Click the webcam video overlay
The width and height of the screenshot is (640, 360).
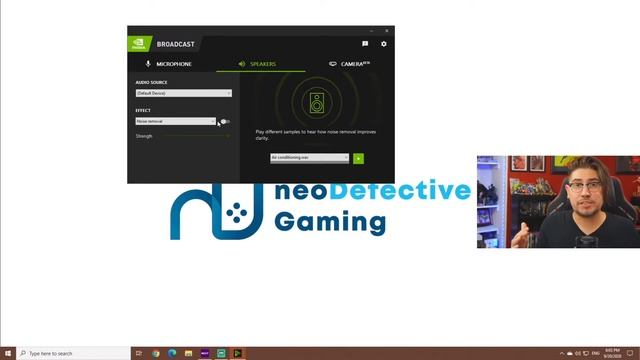(558, 202)
